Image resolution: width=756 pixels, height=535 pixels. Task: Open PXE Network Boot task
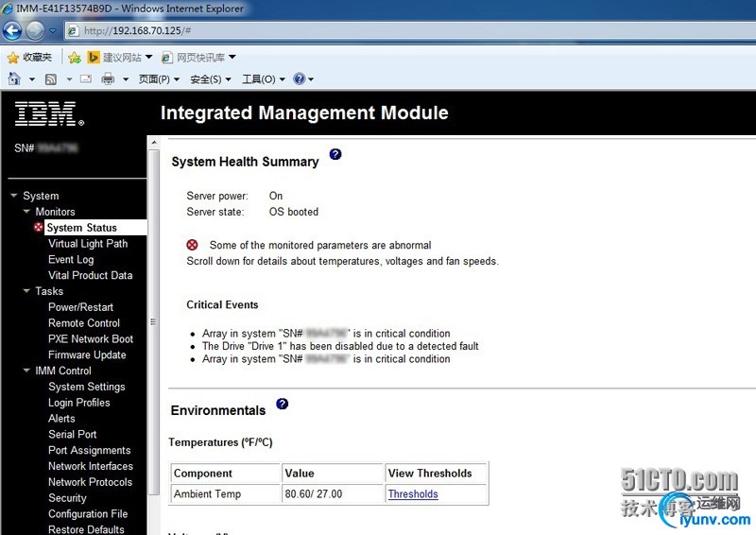click(x=90, y=339)
